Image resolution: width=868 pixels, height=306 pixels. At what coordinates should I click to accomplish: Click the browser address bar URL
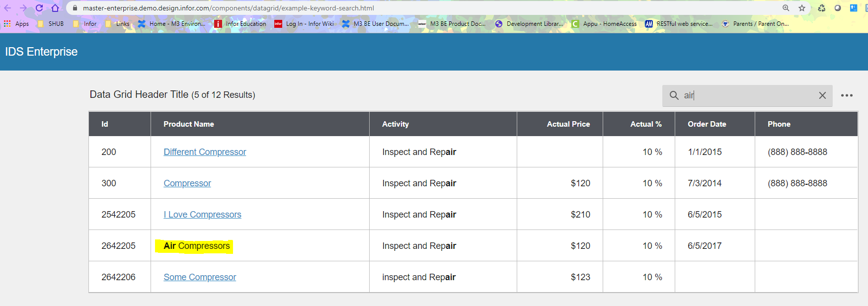pos(229,8)
